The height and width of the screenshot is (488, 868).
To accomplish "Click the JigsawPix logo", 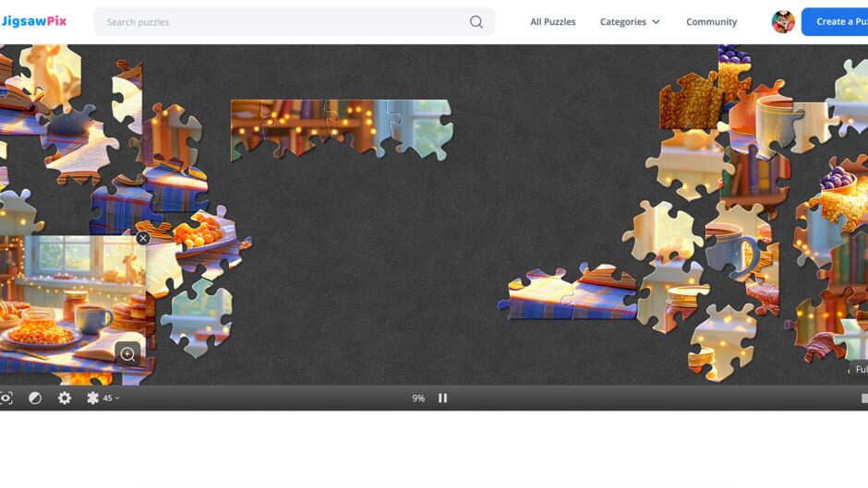I will [33, 21].
